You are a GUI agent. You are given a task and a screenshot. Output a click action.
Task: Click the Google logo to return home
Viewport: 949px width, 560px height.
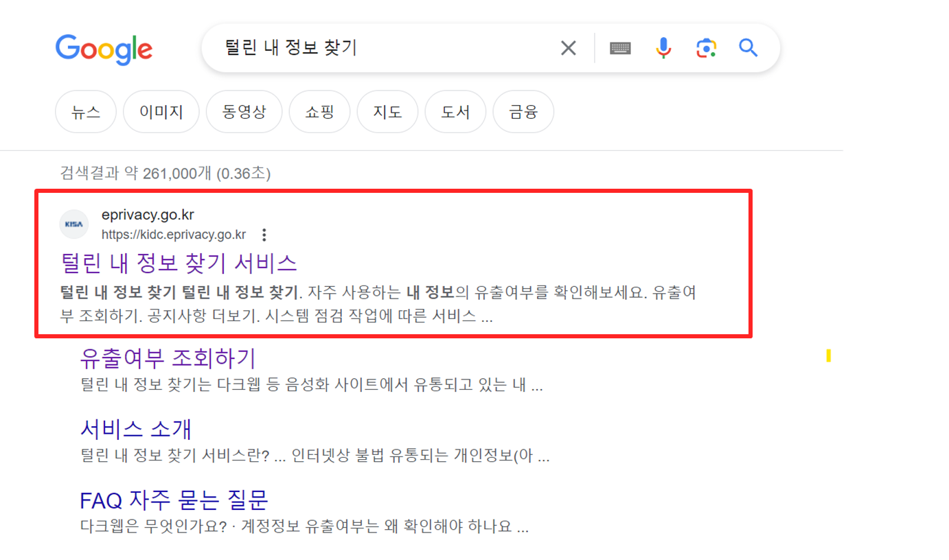(x=104, y=49)
